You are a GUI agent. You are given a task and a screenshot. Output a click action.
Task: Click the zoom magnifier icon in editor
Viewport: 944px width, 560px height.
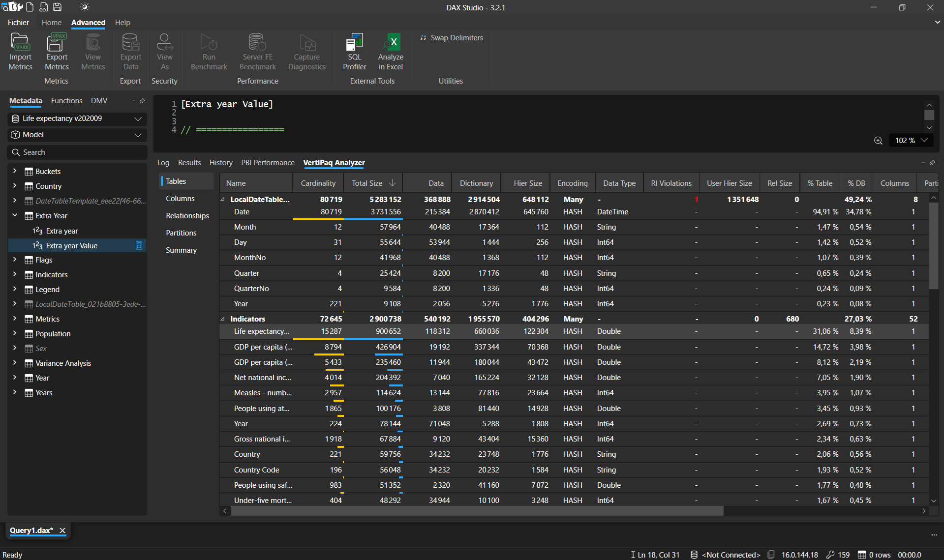pos(878,141)
